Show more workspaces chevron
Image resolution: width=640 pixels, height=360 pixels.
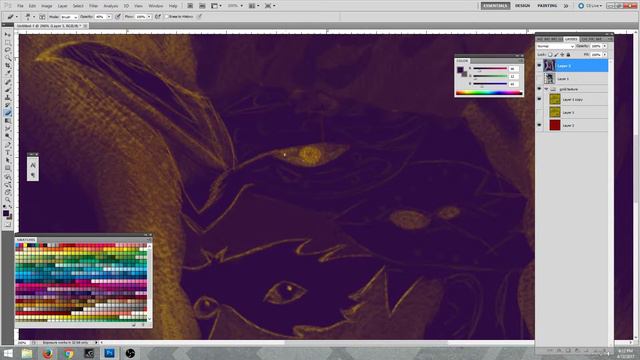point(566,6)
